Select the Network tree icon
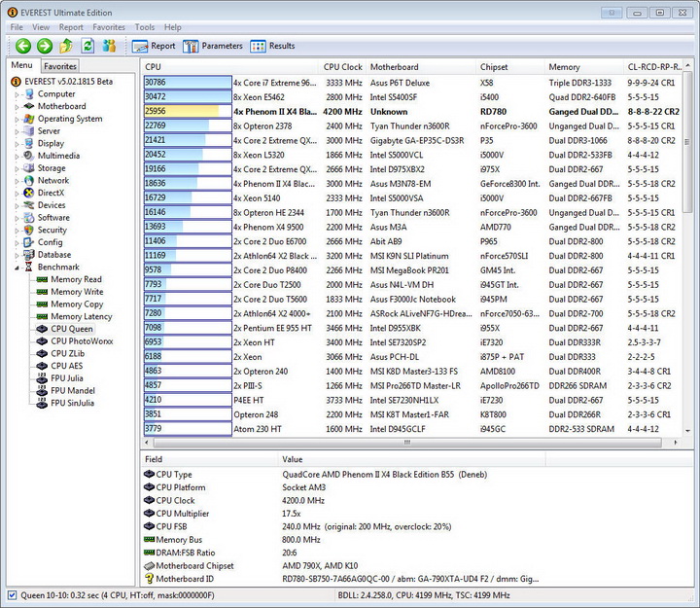The width and height of the screenshot is (700, 608). point(29,181)
